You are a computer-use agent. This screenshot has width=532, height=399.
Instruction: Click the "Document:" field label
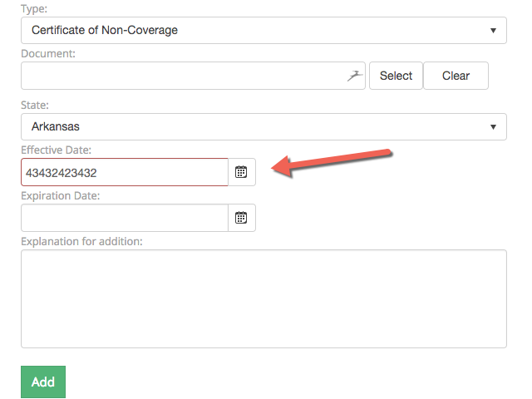48,54
